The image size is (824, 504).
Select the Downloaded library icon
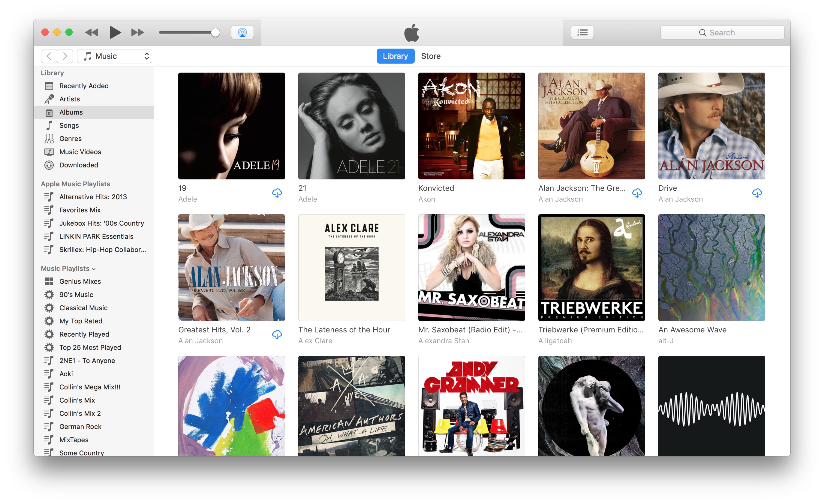click(x=50, y=166)
